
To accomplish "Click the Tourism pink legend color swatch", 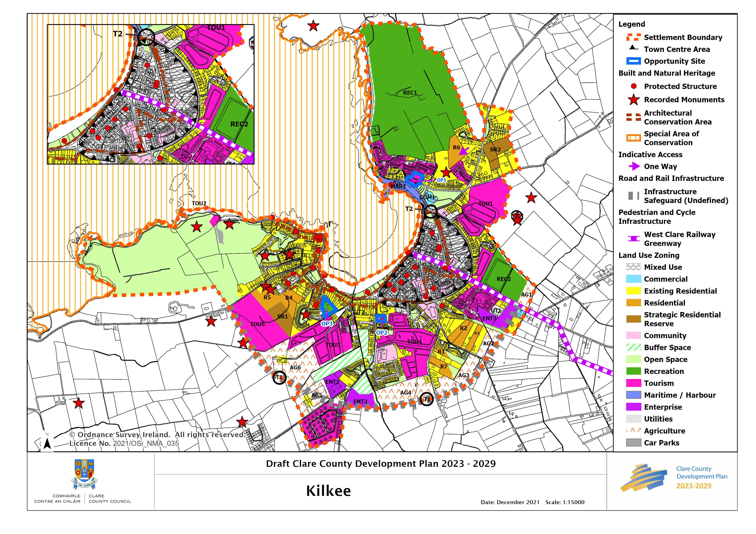I will click(634, 383).
